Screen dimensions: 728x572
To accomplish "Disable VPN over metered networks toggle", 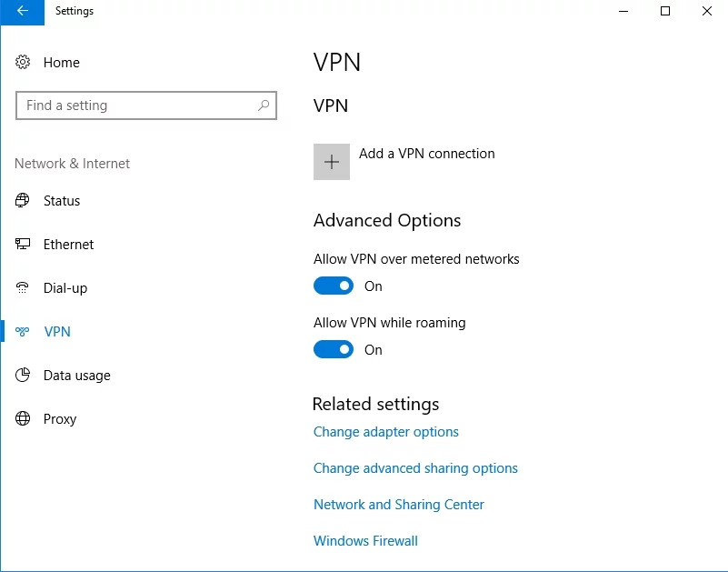I will (x=334, y=286).
